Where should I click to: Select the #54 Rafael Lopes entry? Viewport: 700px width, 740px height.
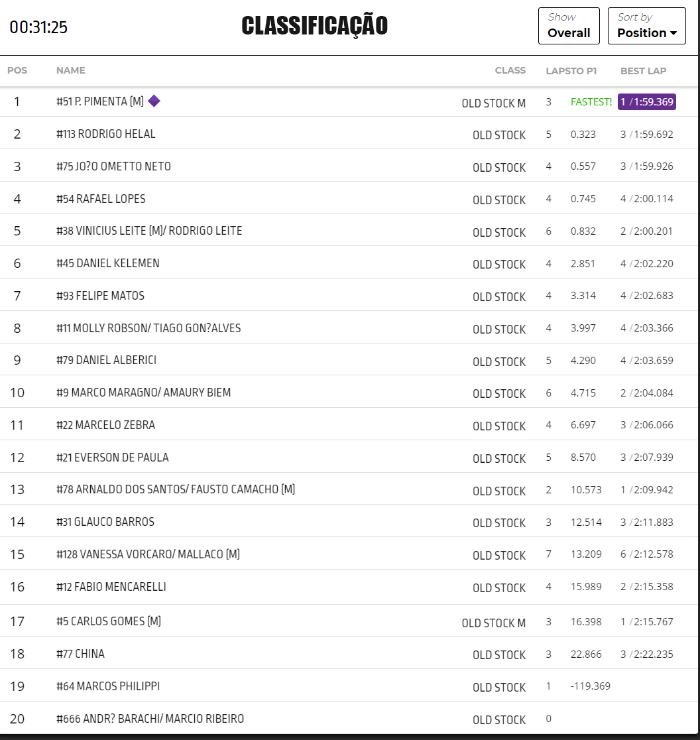click(x=101, y=199)
